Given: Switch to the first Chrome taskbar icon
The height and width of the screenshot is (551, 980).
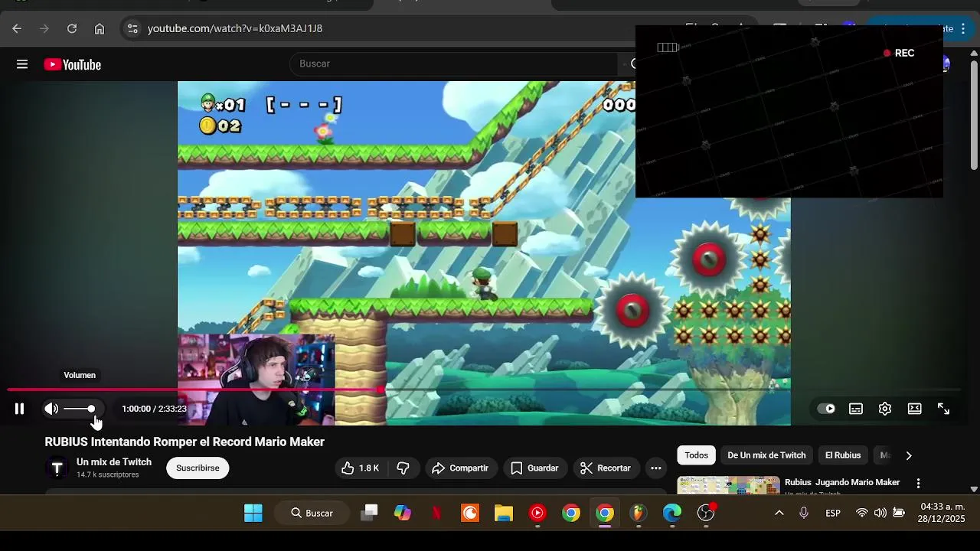Looking at the screenshot, I should coord(571,513).
